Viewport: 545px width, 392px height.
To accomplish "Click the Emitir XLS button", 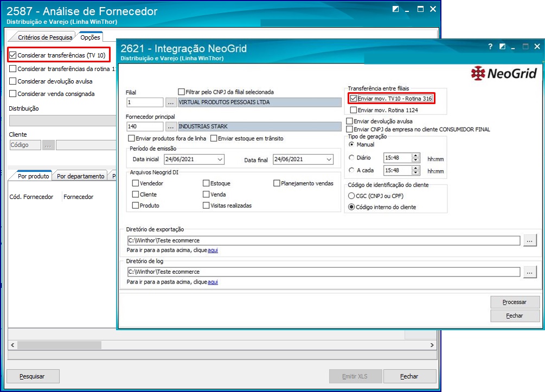I will pyautogui.click(x=355, y=376).
